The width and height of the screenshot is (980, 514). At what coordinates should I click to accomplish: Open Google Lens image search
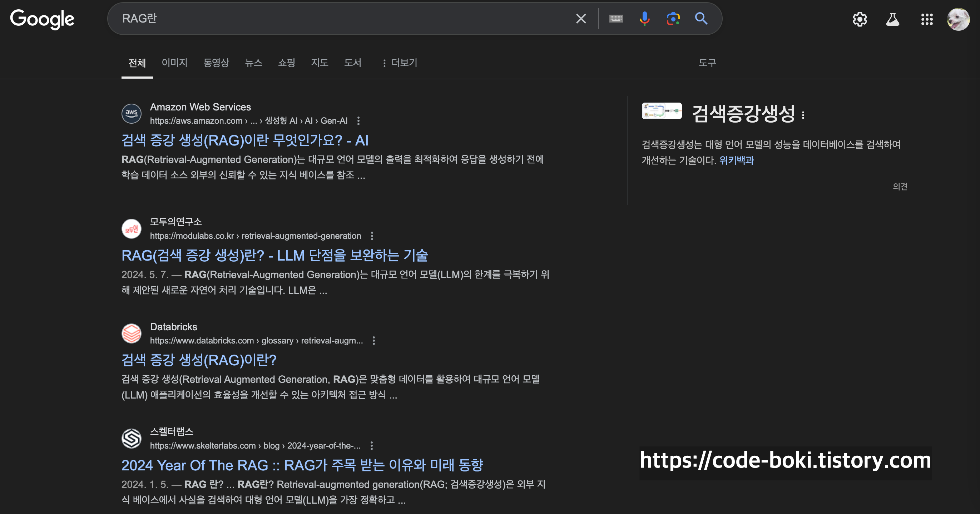coord(673,19)
